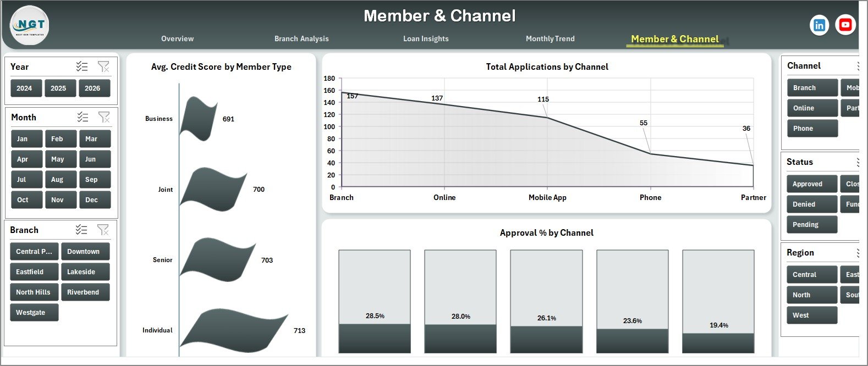868x366 pixels.
Task: Toggle multi-select in Branch slicer
Action: click(81, 230)
